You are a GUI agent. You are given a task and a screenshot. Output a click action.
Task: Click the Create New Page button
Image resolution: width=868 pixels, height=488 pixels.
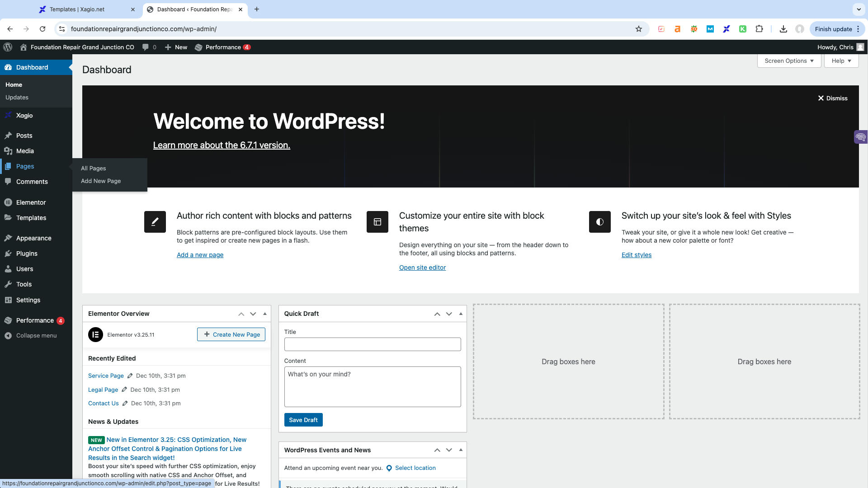[231, 334]
